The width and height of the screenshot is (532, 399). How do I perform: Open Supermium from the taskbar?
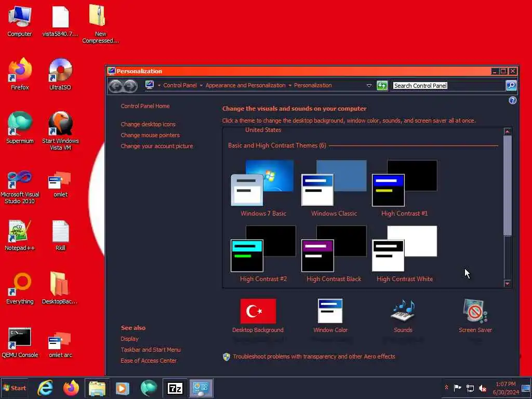pyautogui.click(x=149, y=388)
